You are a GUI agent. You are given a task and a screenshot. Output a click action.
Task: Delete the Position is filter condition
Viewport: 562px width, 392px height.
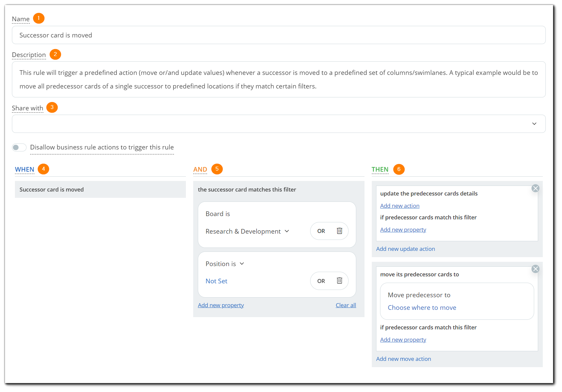coord(339,281)
